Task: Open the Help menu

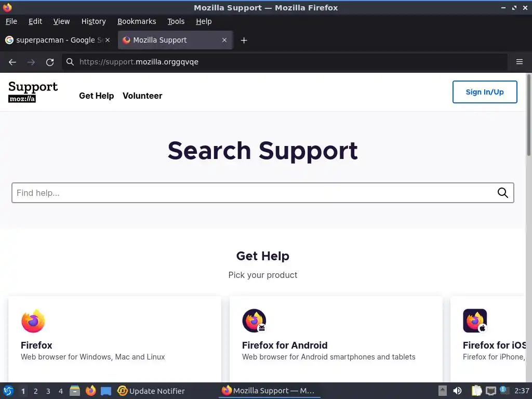Action: click(x=204, y=21)
